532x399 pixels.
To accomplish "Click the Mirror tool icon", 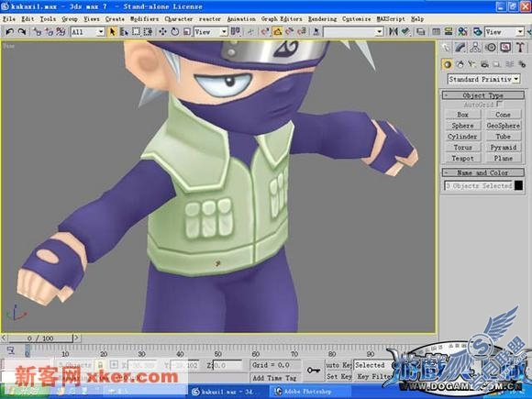I will pos(393,32).
